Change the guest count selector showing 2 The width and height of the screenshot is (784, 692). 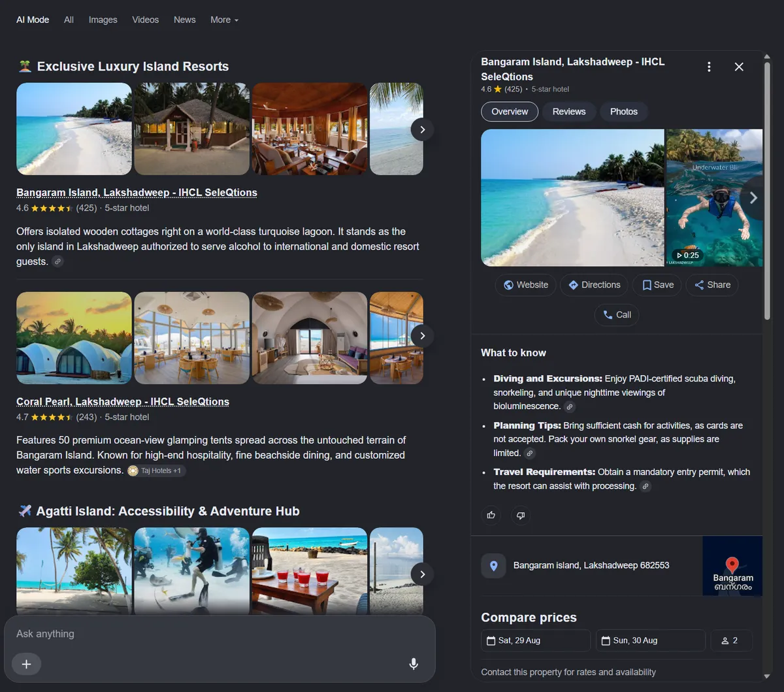732,640
